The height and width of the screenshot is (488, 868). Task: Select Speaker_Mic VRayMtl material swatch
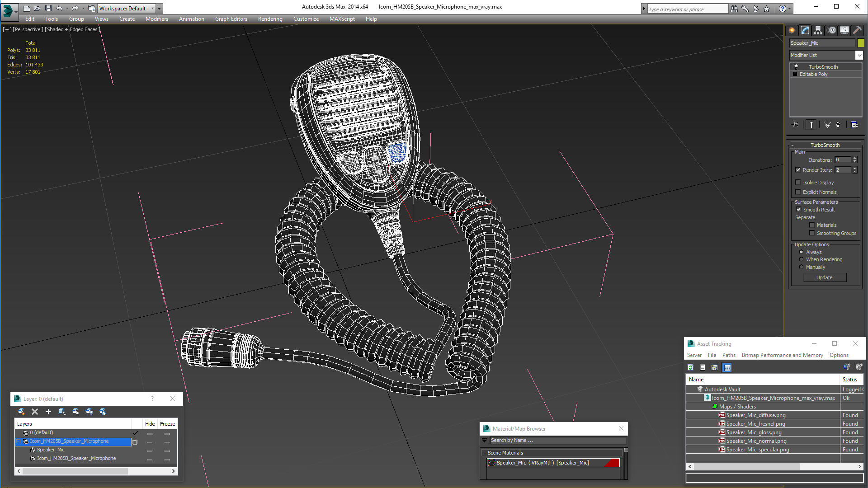[x=491, y=463]
